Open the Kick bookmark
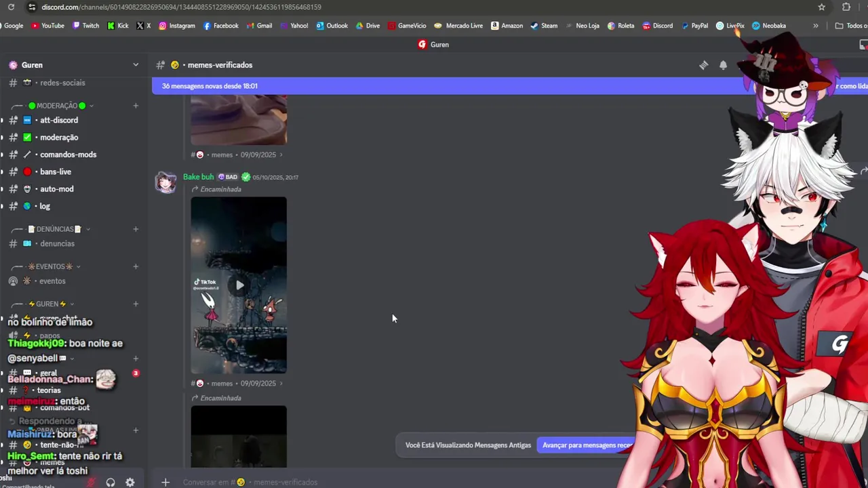 [x=117, y=26]
